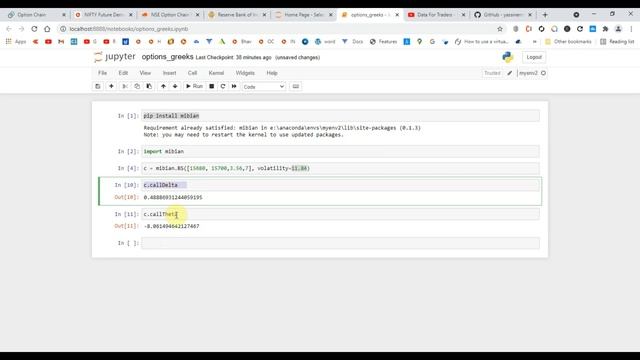This screenshot has width=640, height=360.
Task: Switch to the Data For Traders tab
Action: tap(435, 15)
